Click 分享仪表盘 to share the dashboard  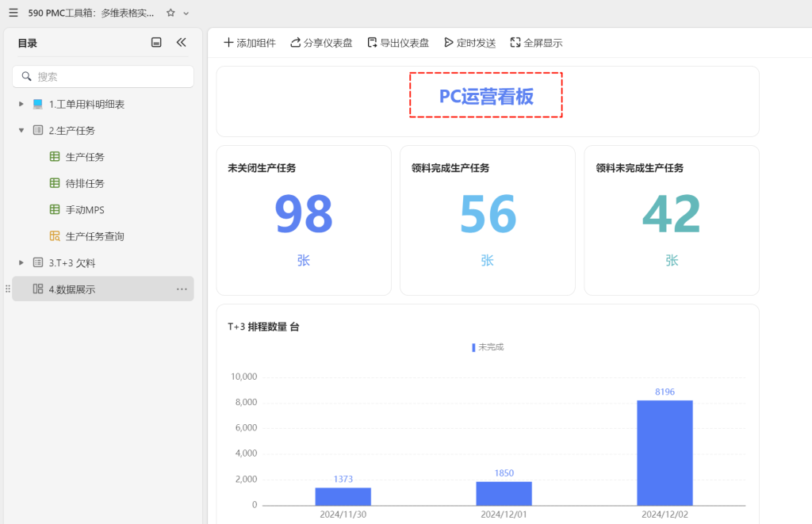pos(321,43)
